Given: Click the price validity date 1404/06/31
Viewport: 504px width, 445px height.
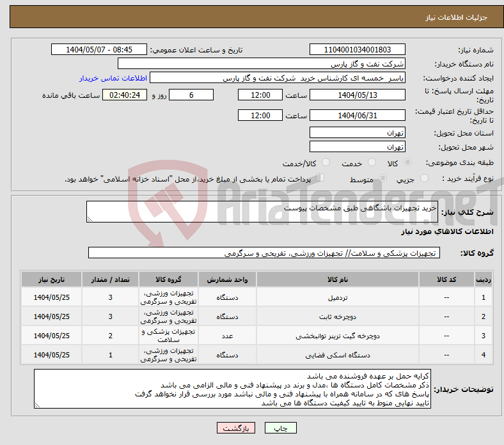Looking at the screenshot, I should [358, 115].
